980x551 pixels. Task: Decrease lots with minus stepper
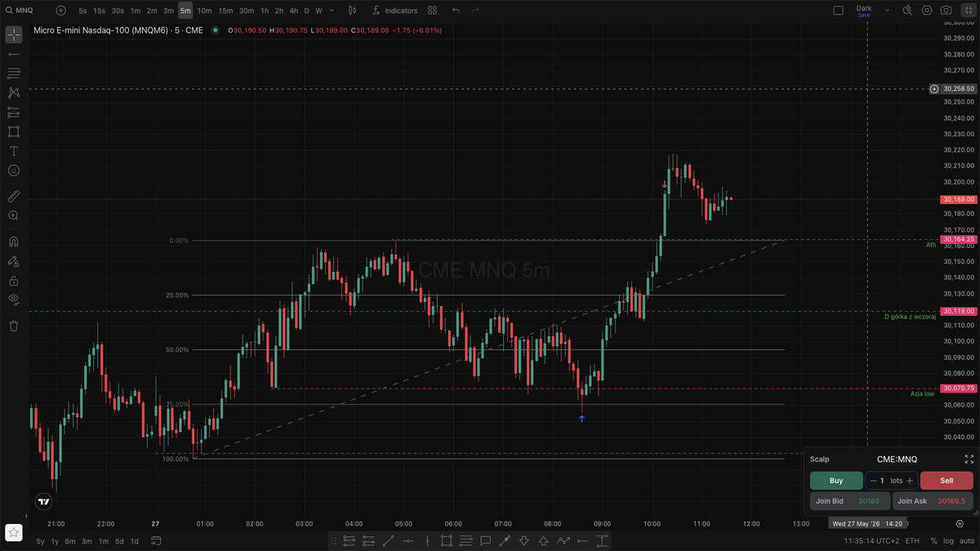click(873, 481)
